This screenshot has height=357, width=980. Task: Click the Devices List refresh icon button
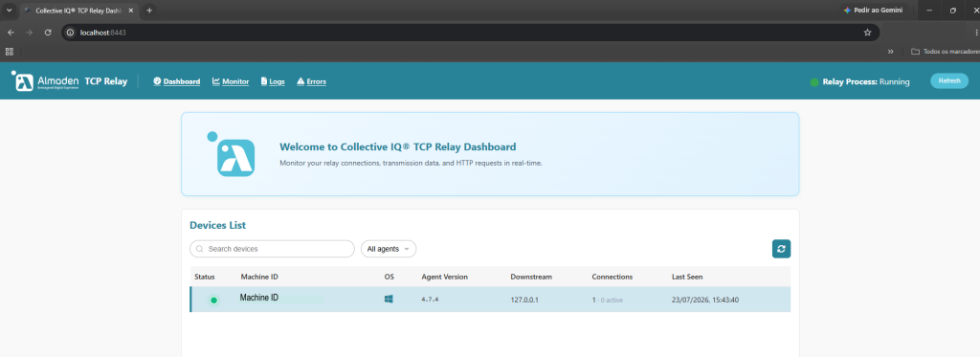tap(781, 249)
